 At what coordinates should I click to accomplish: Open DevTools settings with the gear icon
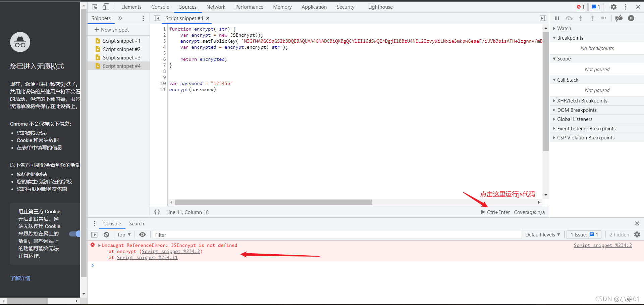(613, 7)
